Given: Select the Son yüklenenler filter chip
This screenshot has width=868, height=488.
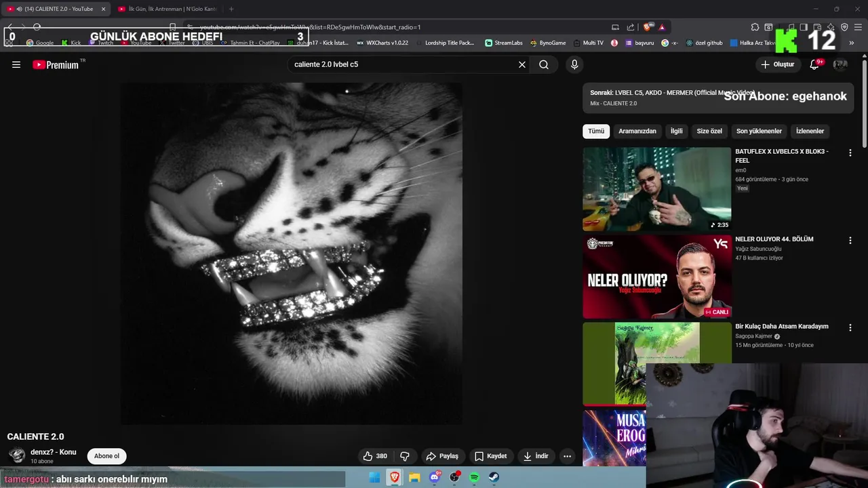Looking at the screenshot, I should pos(759,131).
